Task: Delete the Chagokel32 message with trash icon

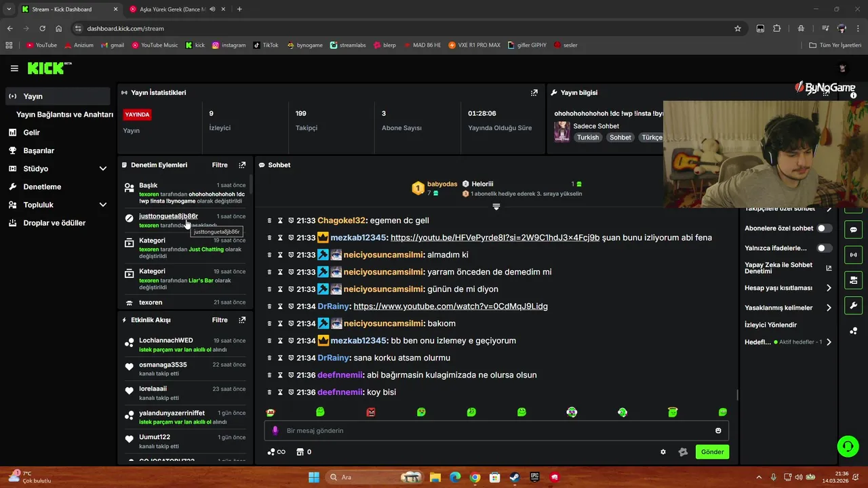Action: 269,220
